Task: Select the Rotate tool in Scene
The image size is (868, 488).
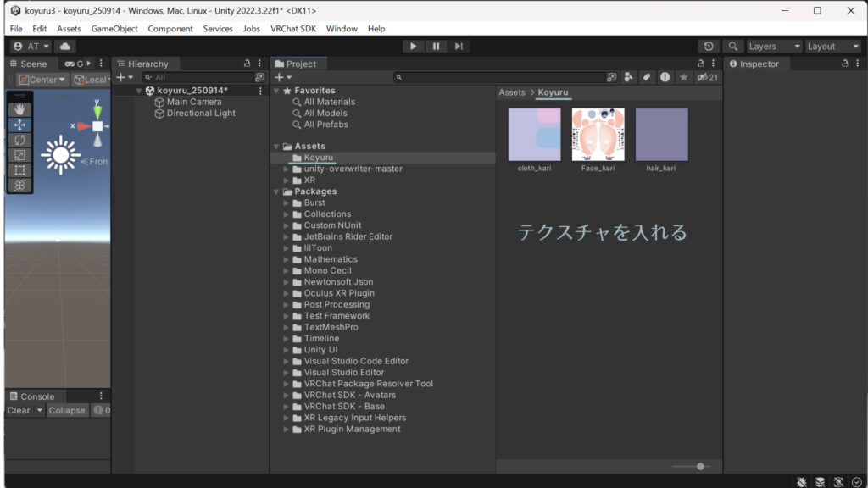Action: [x=20, y=140]
